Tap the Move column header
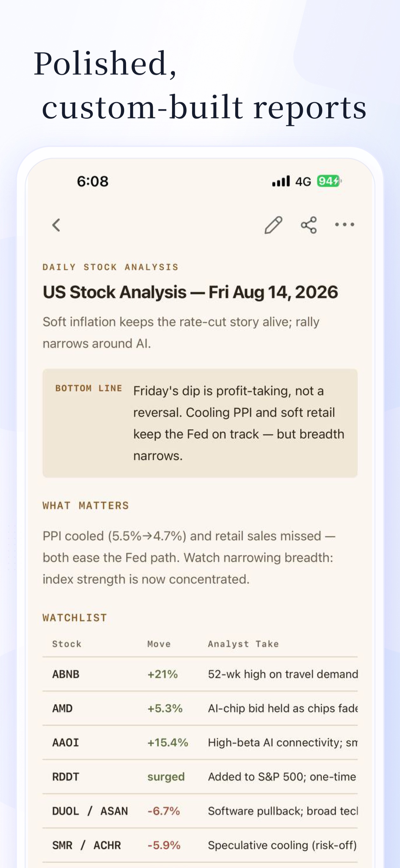400x868 pixels. tap(159, 644)
